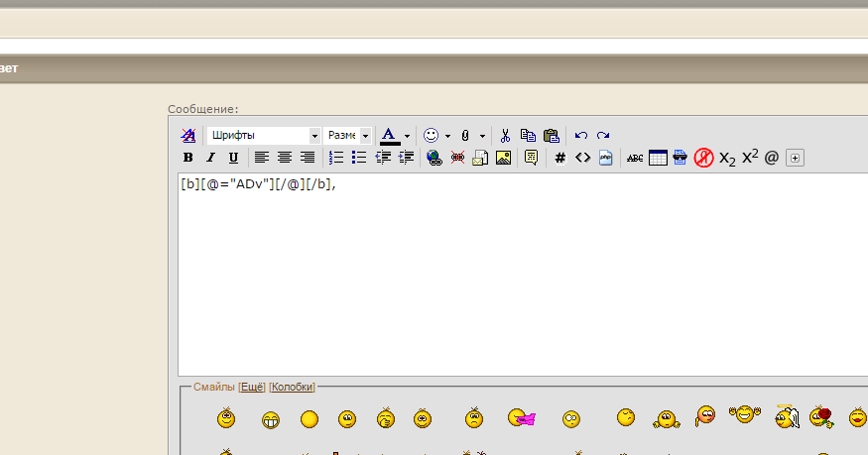The height and width of the screenshot is (455, 868).
Task: Expand the smiley face insert dropdown
Action: pyautogui.click(x=447, y=136)
